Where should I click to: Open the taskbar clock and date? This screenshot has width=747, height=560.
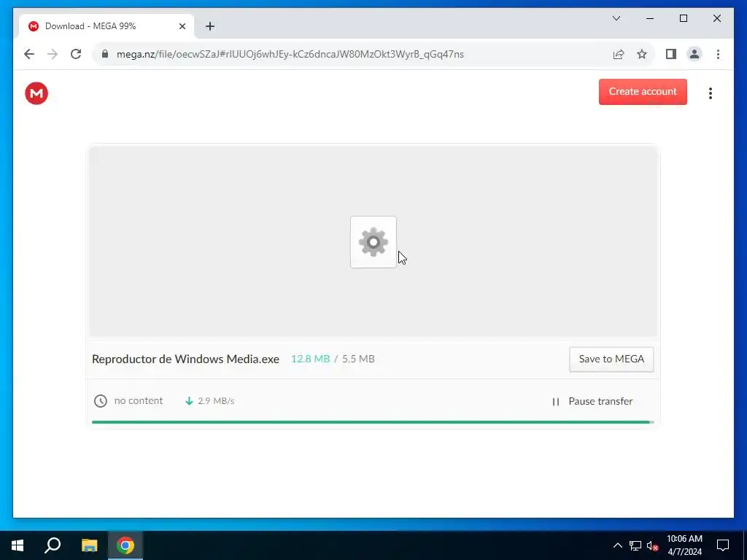pyautogui.click(x=684, y=545)
